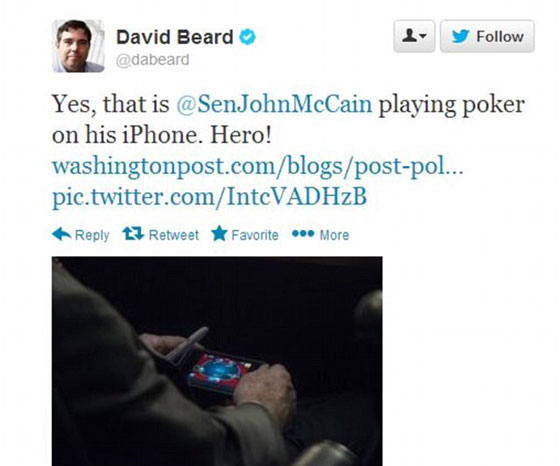Click the @dabeard handle

point(152,60)
